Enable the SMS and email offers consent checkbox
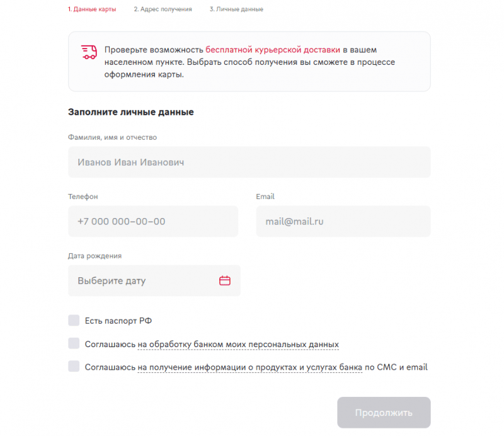The width and height of the screenshot is (504, 436). pyautogui.click(x=73, y=367)
